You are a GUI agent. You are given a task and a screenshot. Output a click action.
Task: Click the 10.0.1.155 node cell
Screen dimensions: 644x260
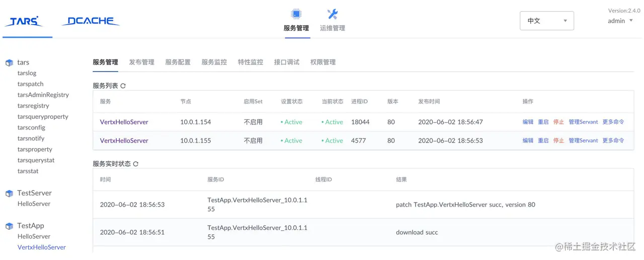(x=196, y=141)
